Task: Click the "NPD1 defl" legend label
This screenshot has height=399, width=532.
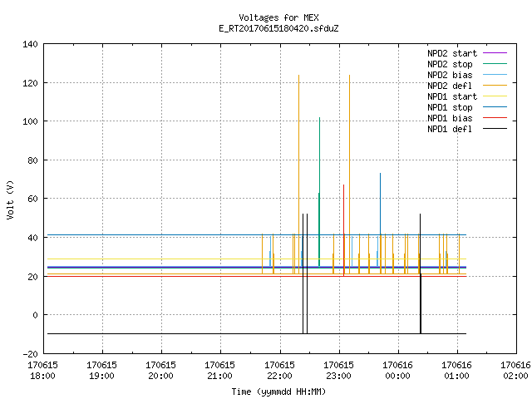Action: [450, 130]
